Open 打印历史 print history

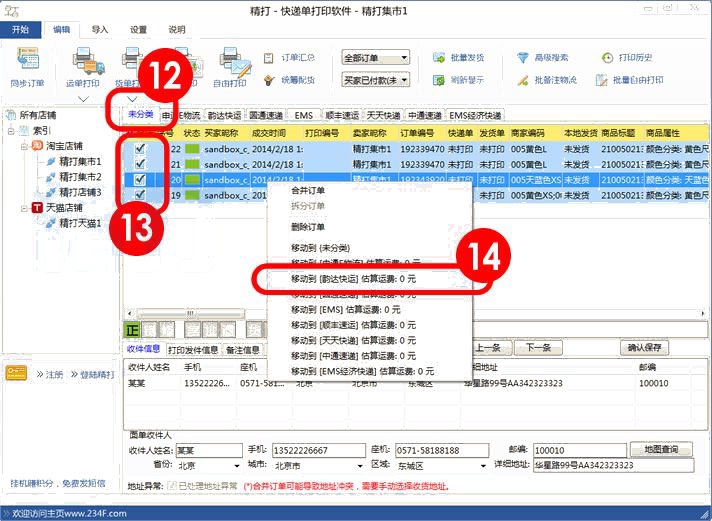tap(607, 59)
